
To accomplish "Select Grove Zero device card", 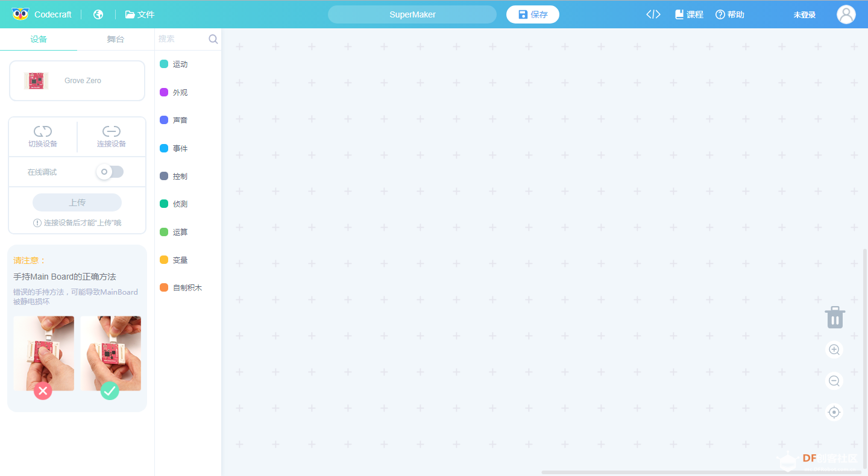I will 77,81.
